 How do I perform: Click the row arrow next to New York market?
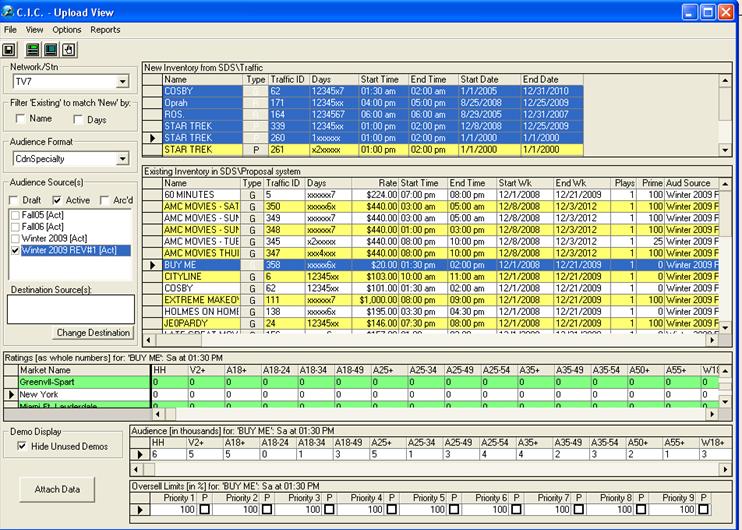click(x=11, y=395)
